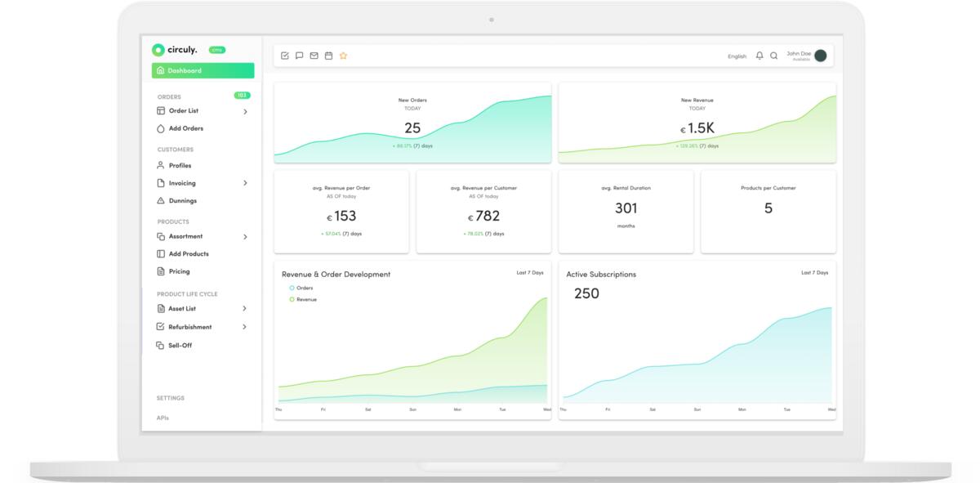Click the yellow star favorites icon
Image resolution: width=980 pixels, height=483 pixels.
pos(343,56)
